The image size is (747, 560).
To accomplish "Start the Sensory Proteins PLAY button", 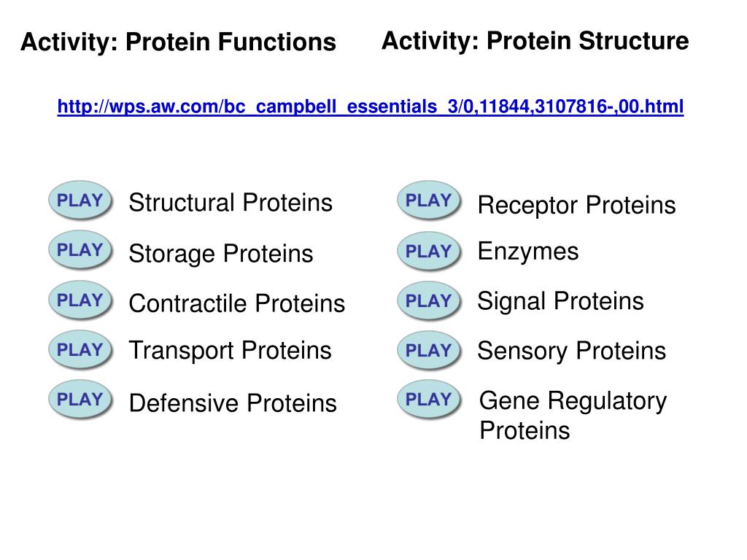I will tap(429, 351).
